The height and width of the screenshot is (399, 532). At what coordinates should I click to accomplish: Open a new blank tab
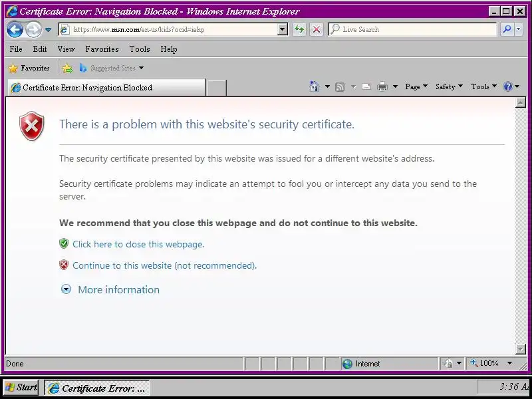click(x=217, y=88)
